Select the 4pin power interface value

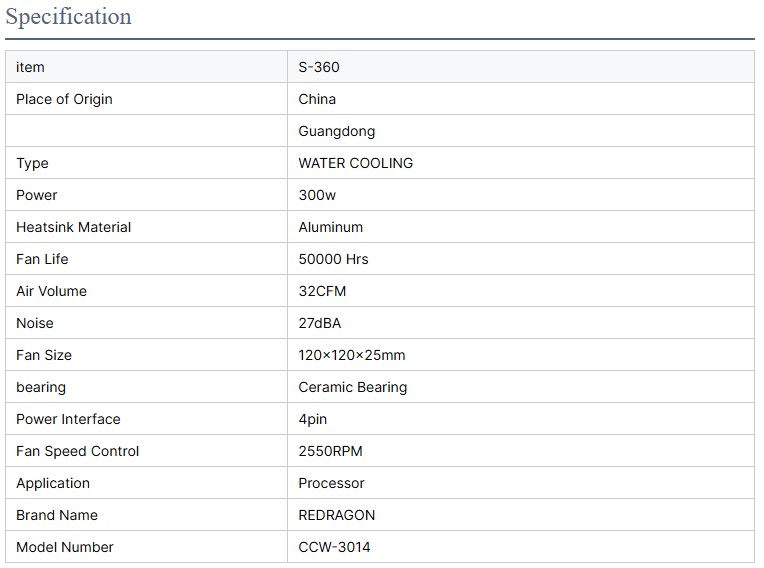click(312, 419)
